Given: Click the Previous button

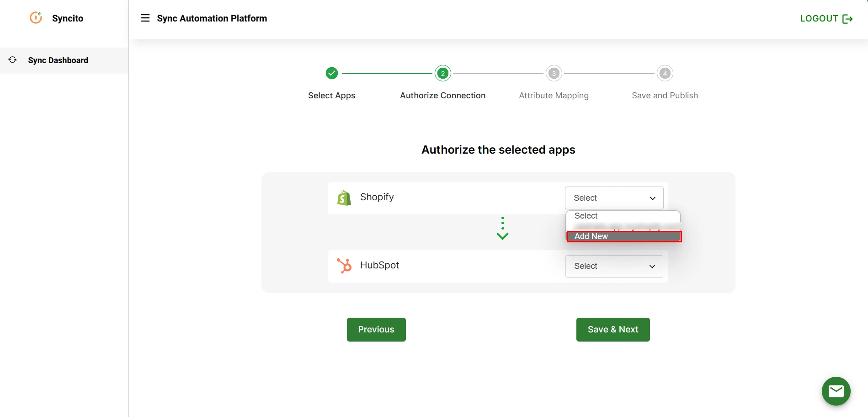Looking at the screenshot, I should coord(376,329).
